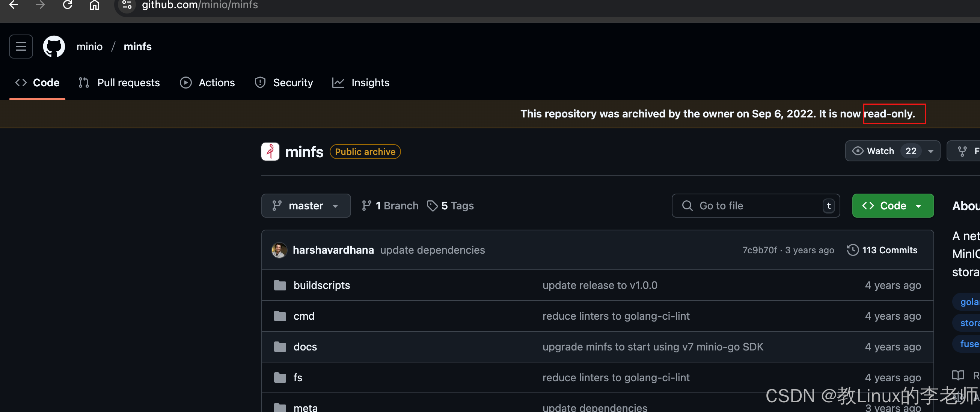Open the Watch dropdown arrow

pyautogui.click(x=930, y=151)
